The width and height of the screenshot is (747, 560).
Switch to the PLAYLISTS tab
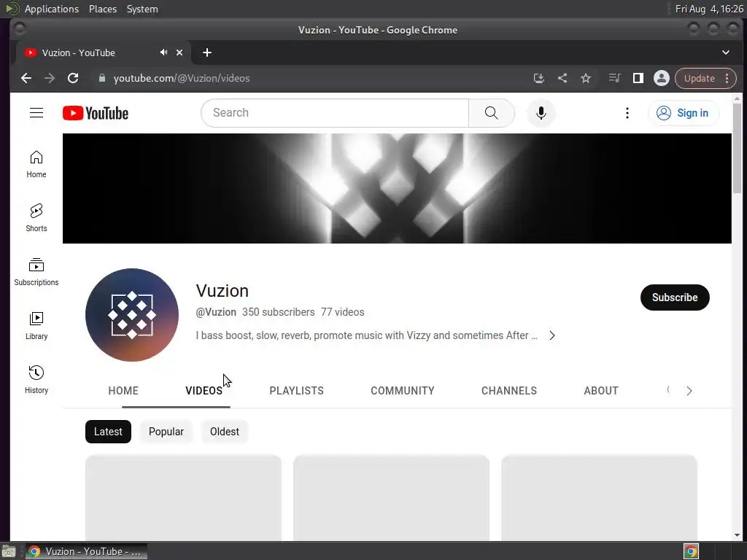point(296,391)
